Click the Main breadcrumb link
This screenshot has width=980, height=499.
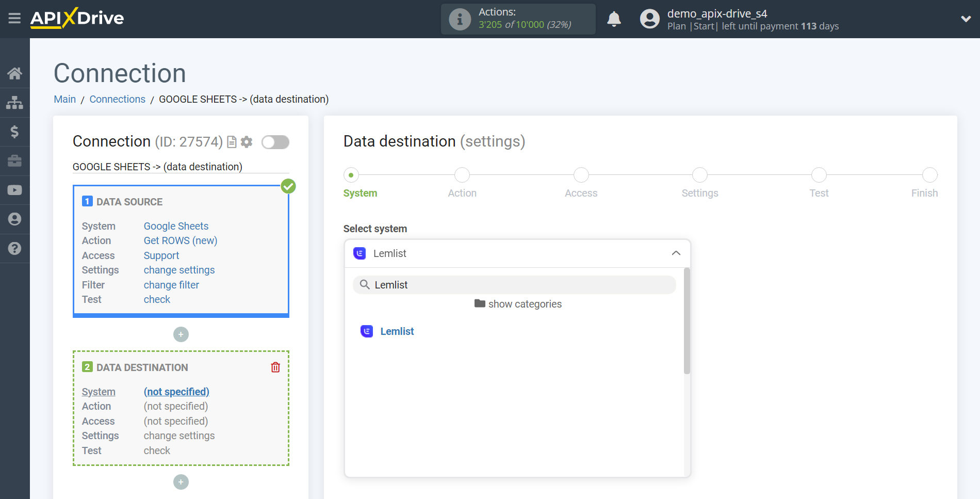coord(65,99)
